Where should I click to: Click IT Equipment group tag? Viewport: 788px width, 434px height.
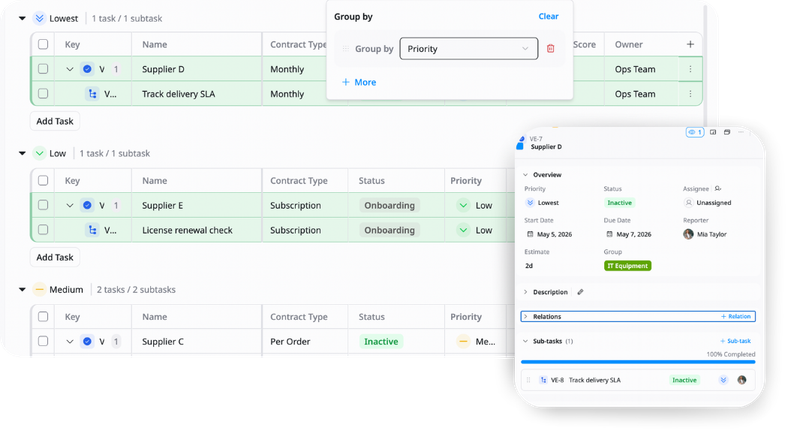coord(628,266)
